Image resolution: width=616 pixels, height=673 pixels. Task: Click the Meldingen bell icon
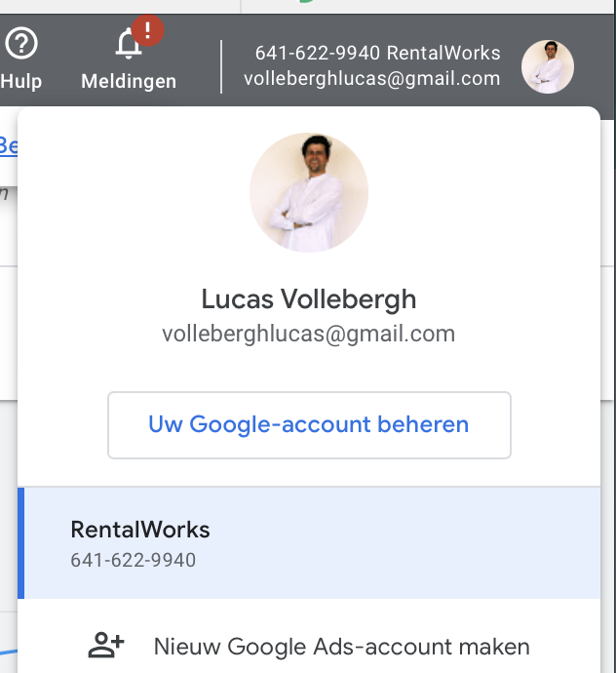(x=128, y=44)
